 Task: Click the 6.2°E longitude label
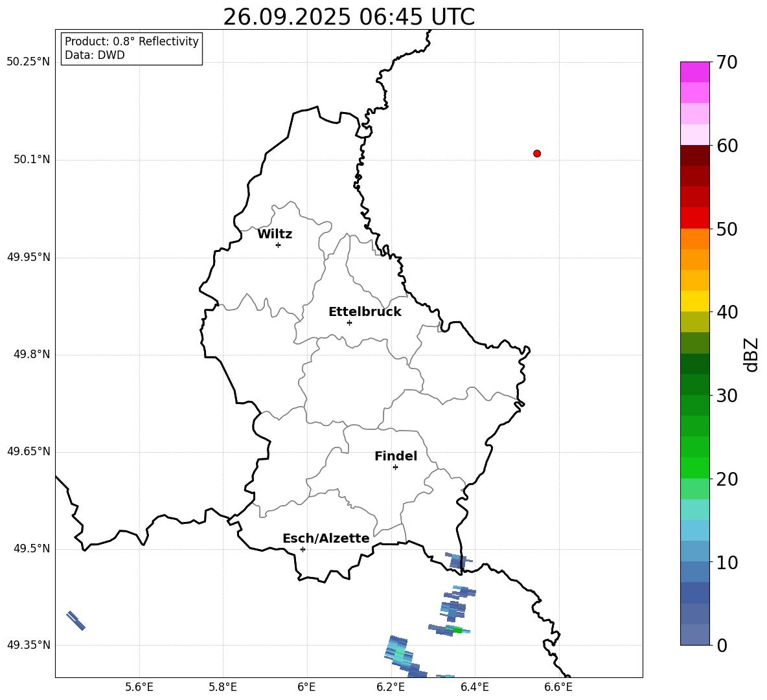(x=391, y=687)
